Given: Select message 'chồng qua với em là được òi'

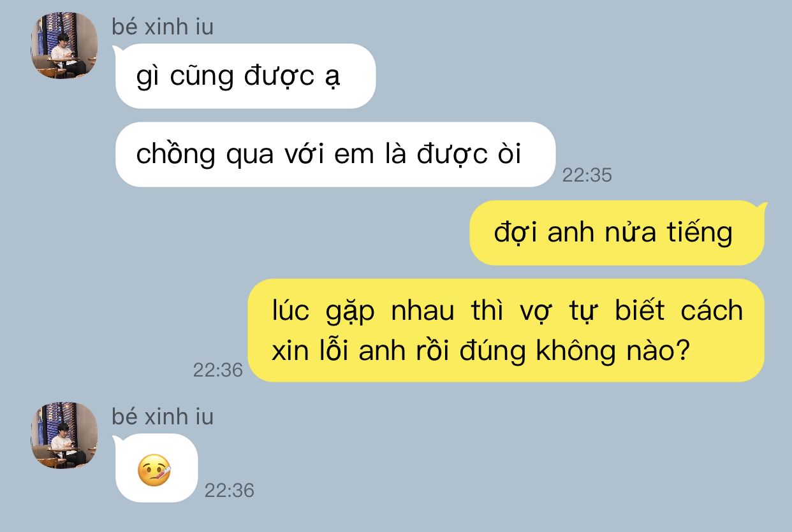Looking at the screenshot, I should point(335,154).
